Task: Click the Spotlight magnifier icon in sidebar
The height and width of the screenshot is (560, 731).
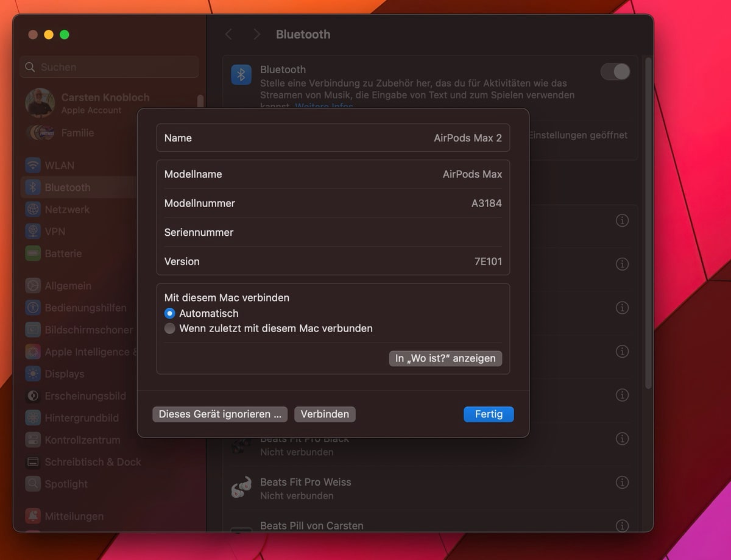Action: click(33, 484)
